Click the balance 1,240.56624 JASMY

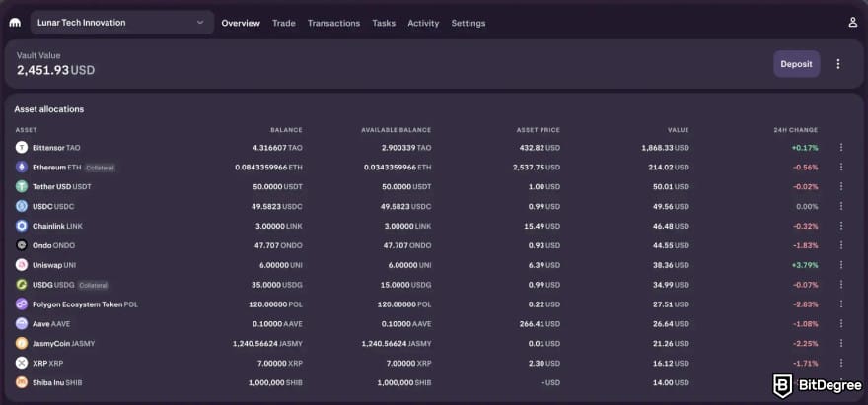pos(267,344)
